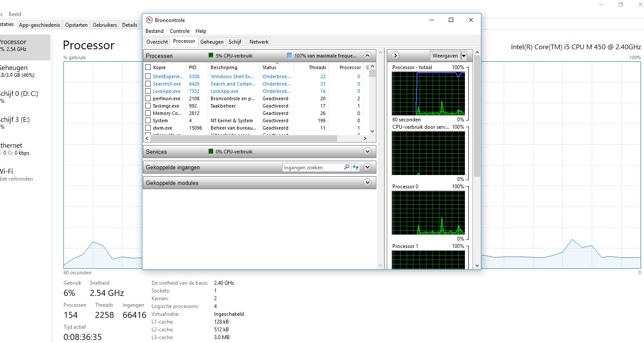Check the perfmon.exe process checkbox
This screenshot has width=644, height=343.
pyautogui.click(x=148, y=98)
